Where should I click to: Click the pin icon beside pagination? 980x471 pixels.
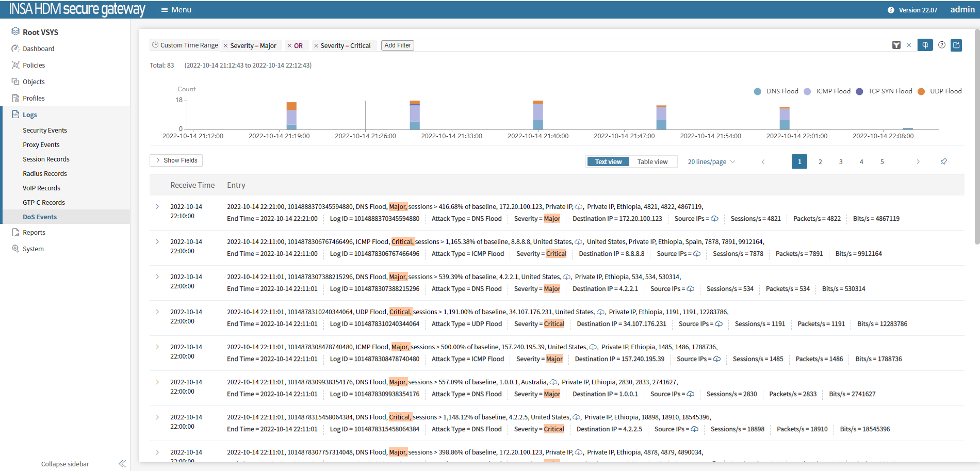point(944,162)
